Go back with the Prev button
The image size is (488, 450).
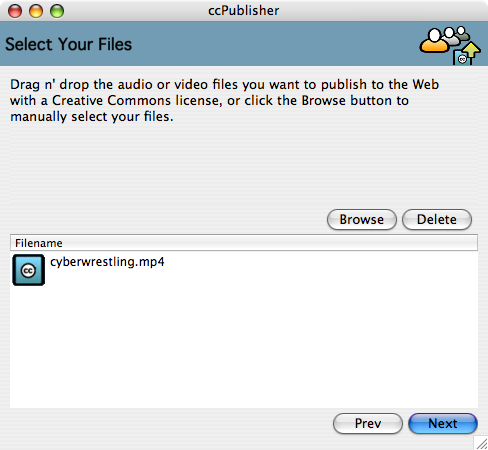(x=368, y=423)
